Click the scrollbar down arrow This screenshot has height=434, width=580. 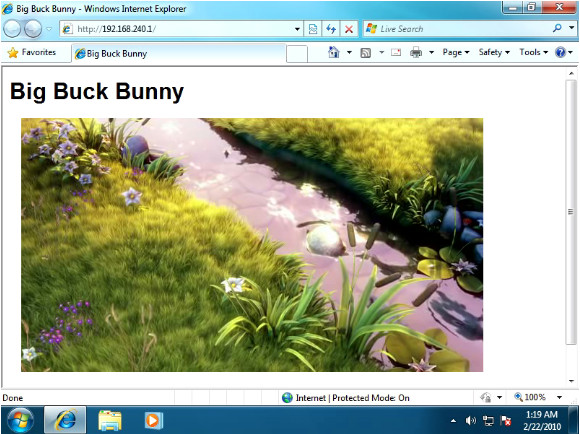click(x=571, y=381)
